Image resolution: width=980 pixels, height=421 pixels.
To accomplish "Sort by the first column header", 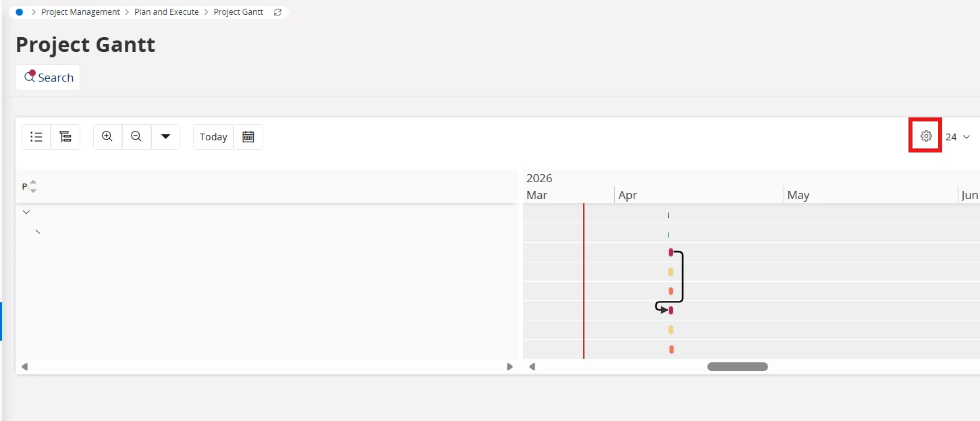I will tap(32, 186).
